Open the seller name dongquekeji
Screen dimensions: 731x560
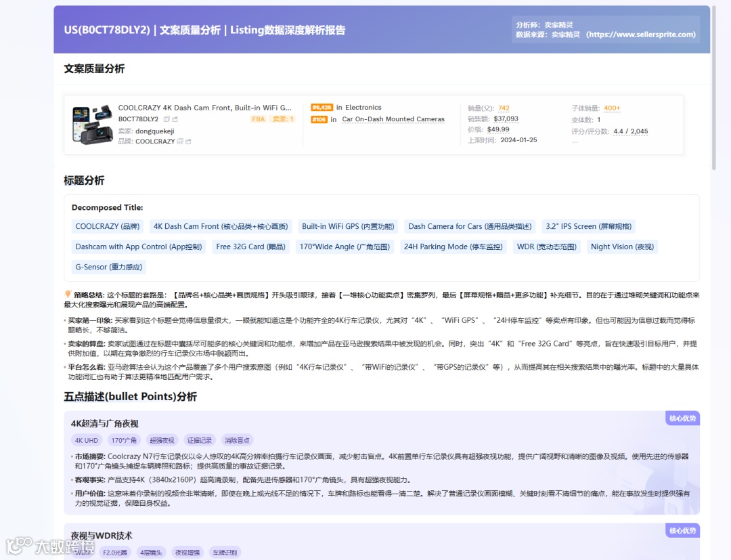click(x=155, y=131)
